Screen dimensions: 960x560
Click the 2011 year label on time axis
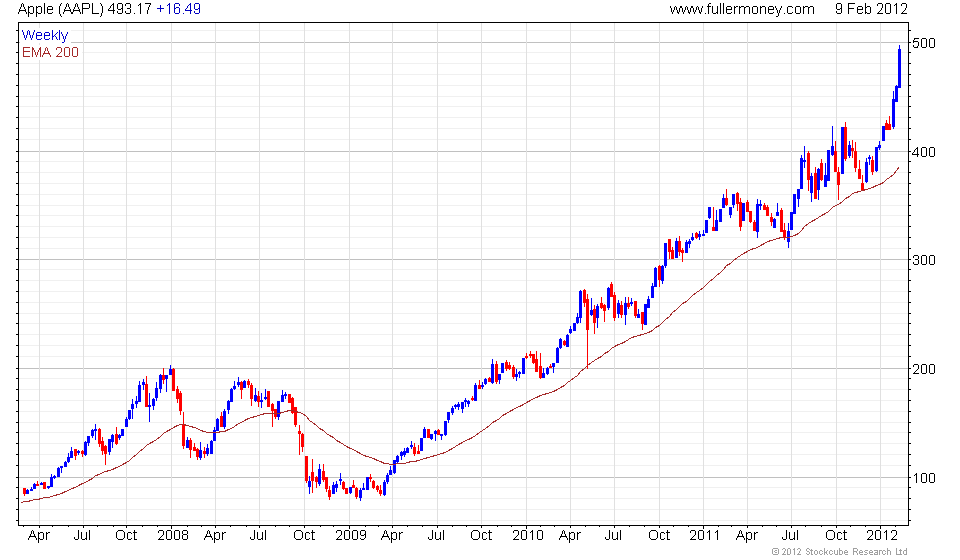[704, 536]
